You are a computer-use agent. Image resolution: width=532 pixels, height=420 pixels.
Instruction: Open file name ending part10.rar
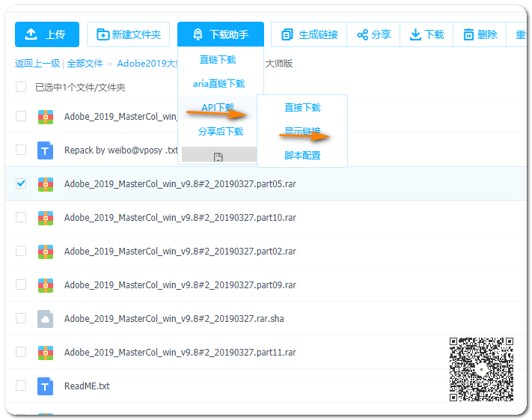click(180, 217)
